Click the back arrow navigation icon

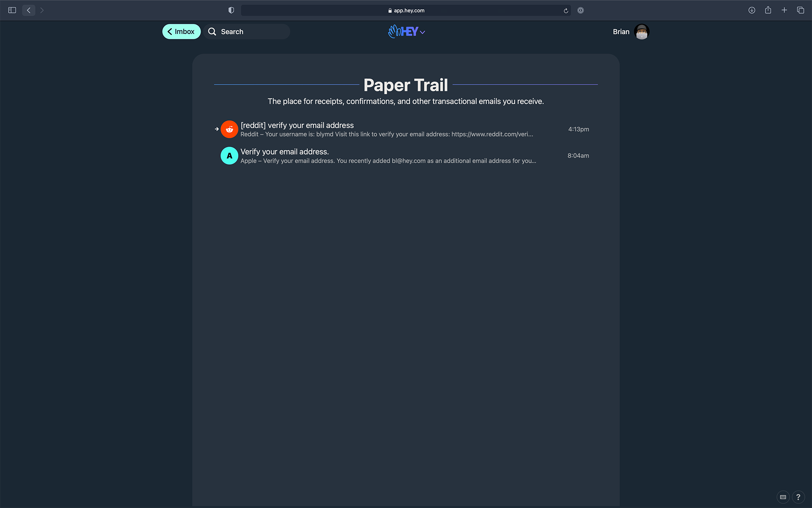pyautogui.click(x=28, y=10)
